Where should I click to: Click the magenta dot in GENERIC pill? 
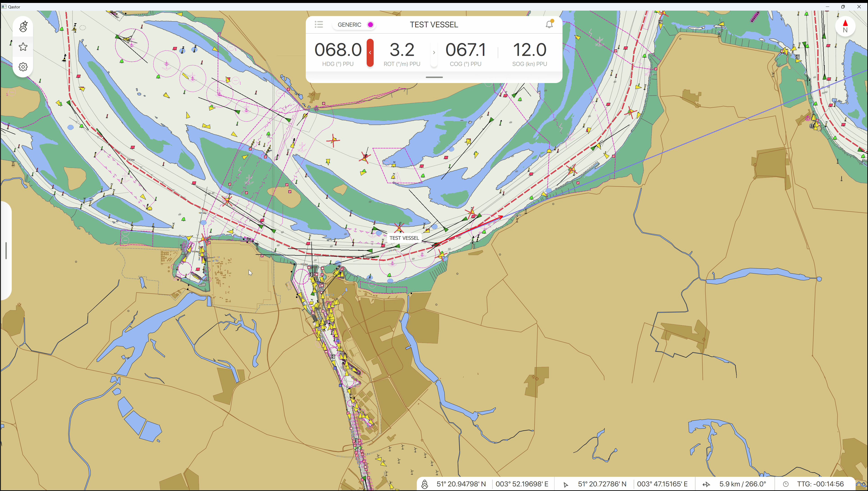pyautogui.click(x=370, y=25)
